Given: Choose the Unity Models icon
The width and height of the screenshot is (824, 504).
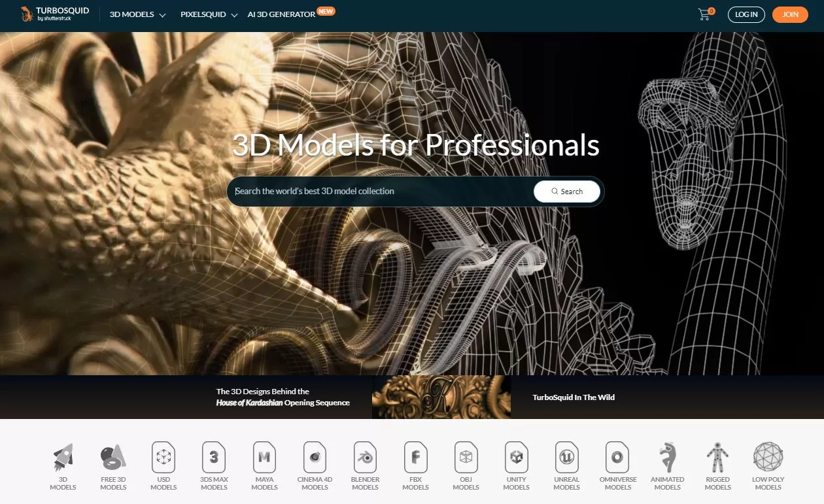Looking at the screenshot, I should point(516,458).
